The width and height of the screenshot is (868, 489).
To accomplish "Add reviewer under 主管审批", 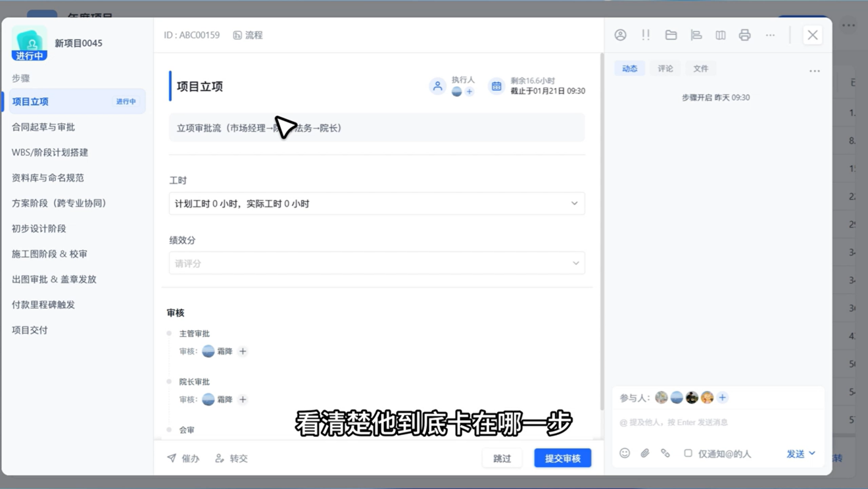I will [x=243, y=351].
